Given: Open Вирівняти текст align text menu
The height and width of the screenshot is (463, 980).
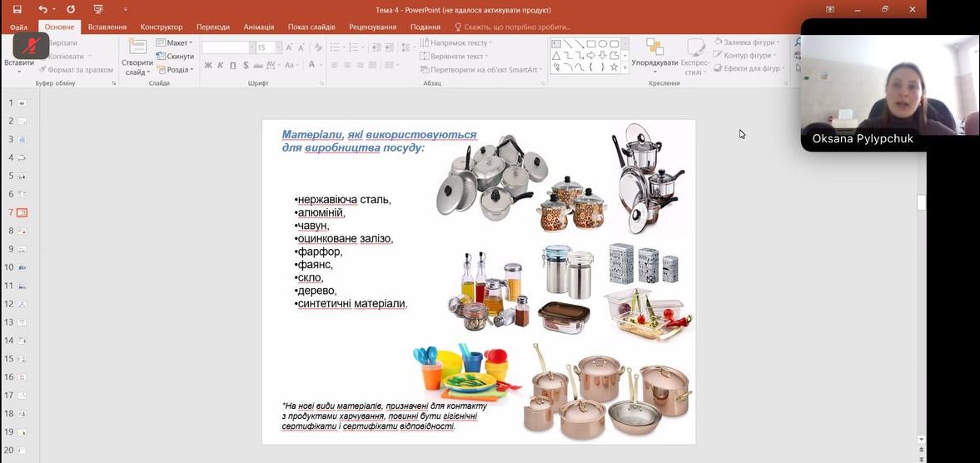Looking at the screenshot, I should coord(454,57).
